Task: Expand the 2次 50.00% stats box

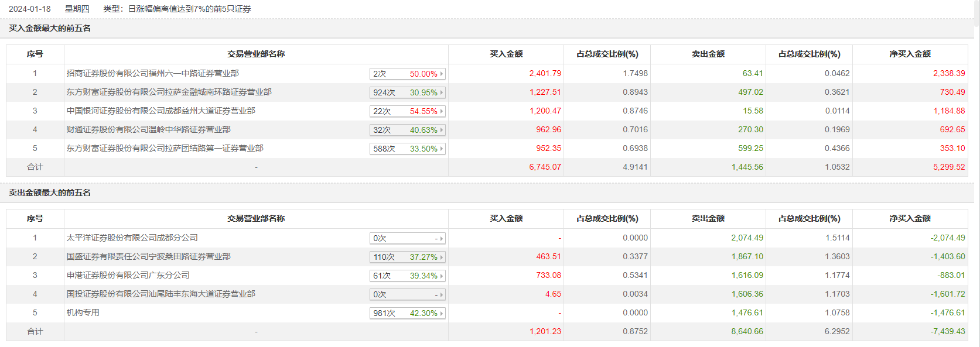Action: click(408, 74)
